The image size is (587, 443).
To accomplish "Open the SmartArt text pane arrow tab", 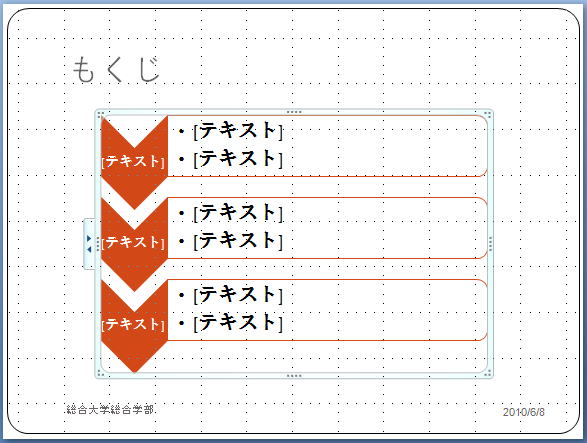I will click(89, 243).
